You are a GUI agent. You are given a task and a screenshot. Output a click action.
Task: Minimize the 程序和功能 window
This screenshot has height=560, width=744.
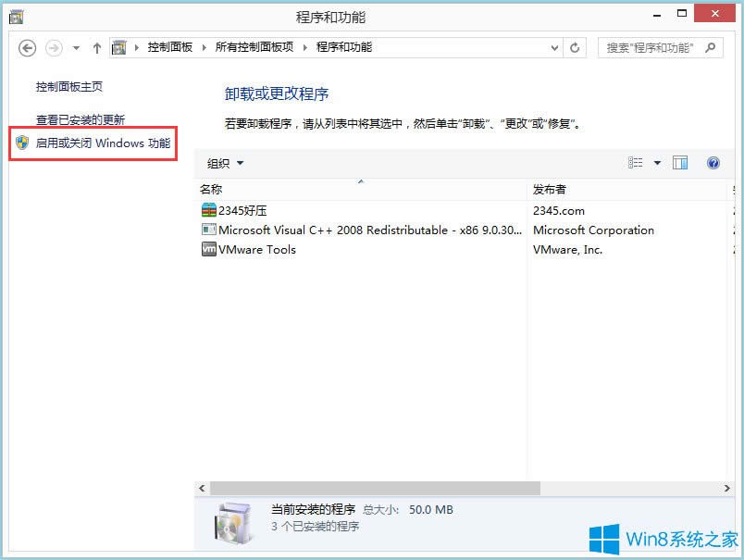657,15
